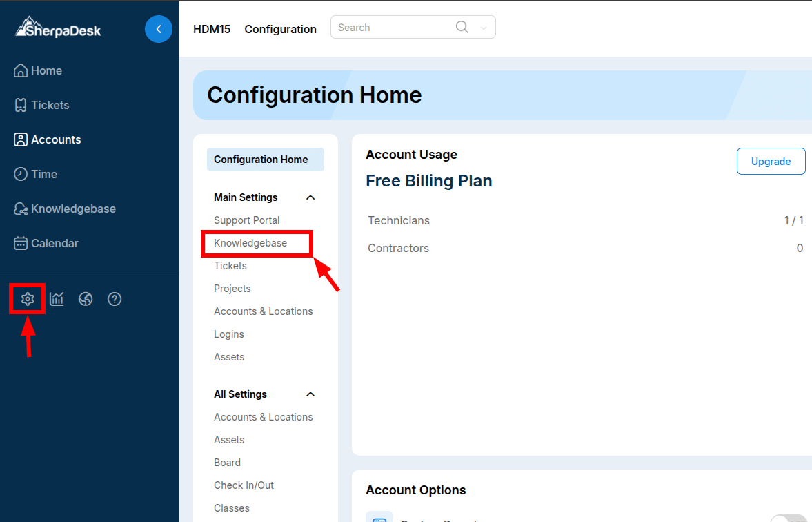Select the Tickets icon in sidebar

pos(48,105)
